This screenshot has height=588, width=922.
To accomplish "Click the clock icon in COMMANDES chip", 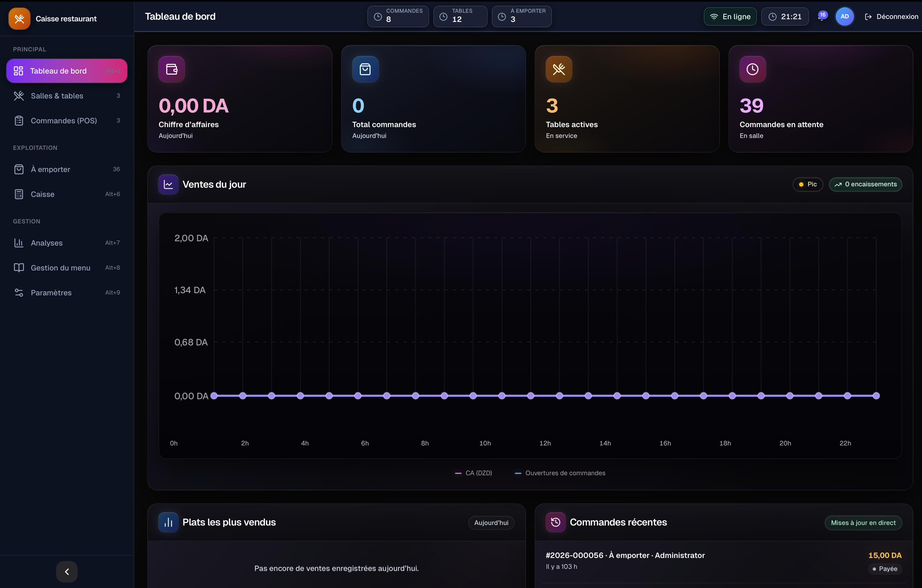I will pos(378,16).
